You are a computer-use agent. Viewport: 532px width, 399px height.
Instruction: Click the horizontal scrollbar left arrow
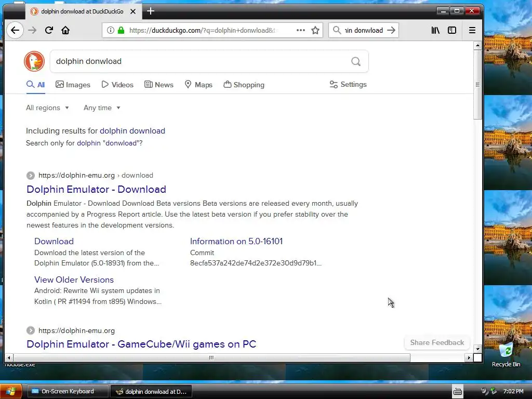click(x=9, y=357)
